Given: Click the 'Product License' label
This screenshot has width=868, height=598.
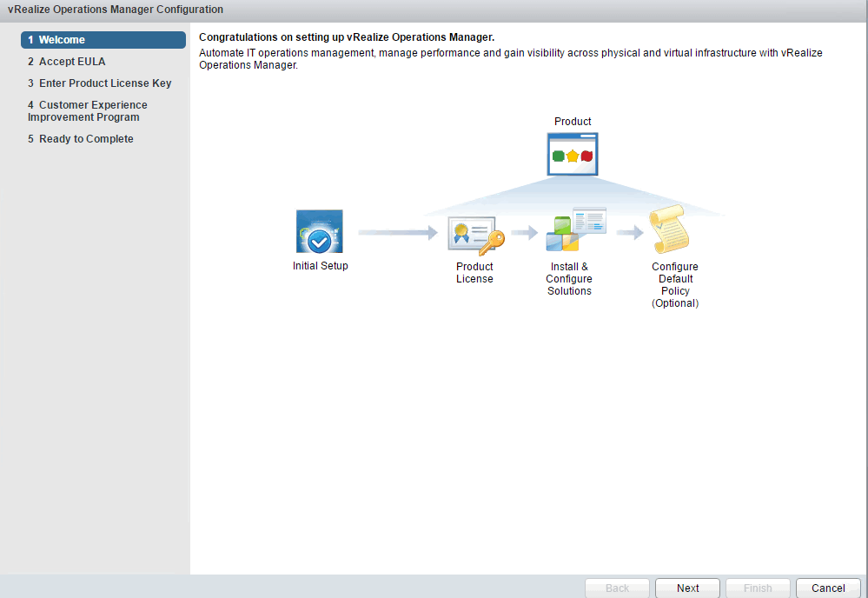Looking at the screenshot, I should pyautogui.click(x=475, y=272).
